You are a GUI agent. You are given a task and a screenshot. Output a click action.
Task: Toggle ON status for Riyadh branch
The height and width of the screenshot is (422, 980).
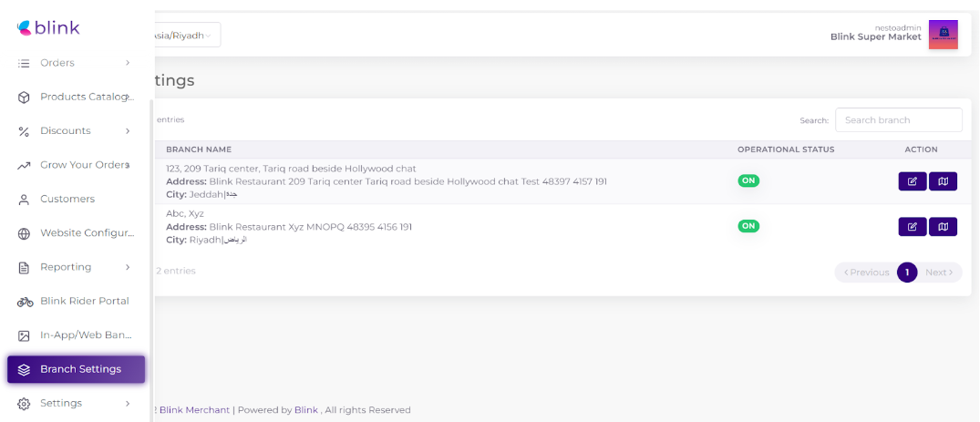coord(748,226)
